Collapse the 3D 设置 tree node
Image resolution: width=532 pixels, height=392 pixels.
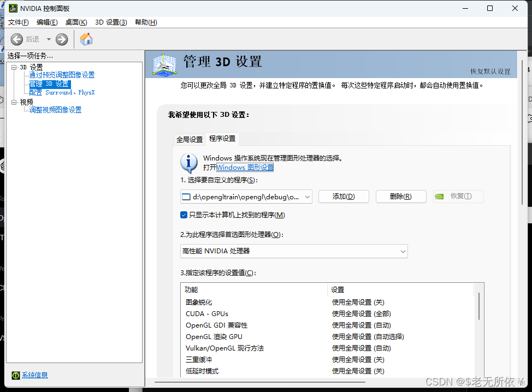click(14, 67)
